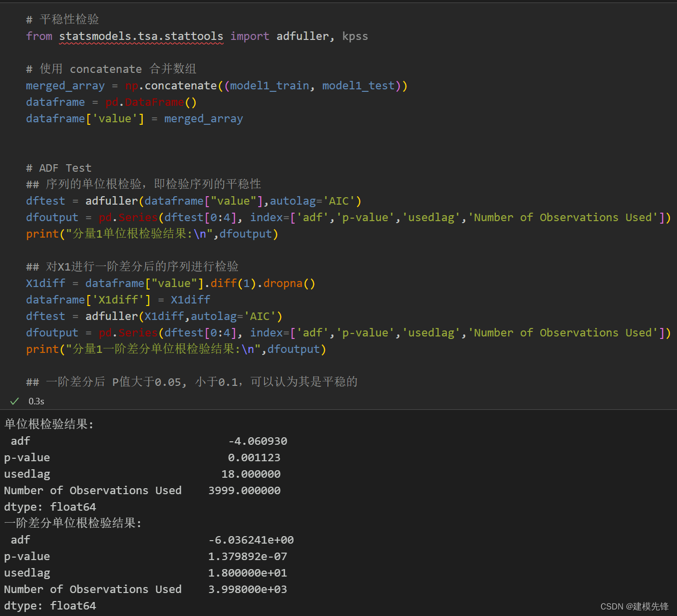677x616 pixels.
Task: Click the '# ADF Test' comment
Action: click(x=59, y=168)
